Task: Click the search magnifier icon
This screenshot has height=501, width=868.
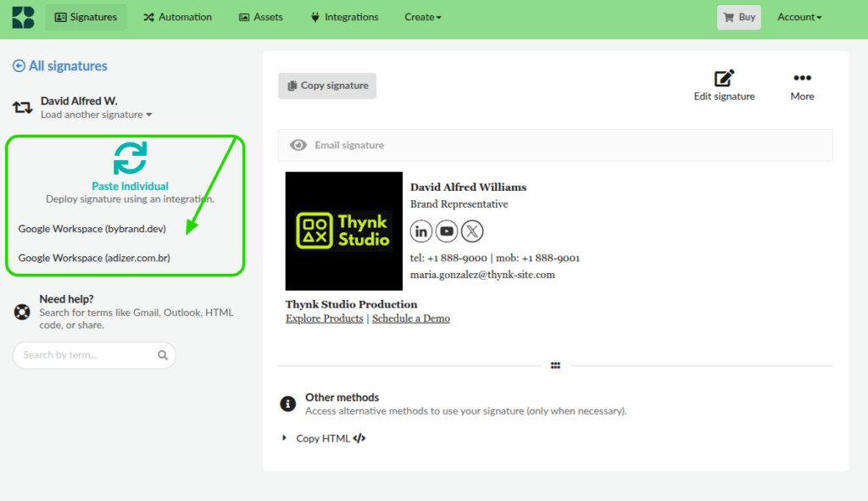Action: [163, 355]
